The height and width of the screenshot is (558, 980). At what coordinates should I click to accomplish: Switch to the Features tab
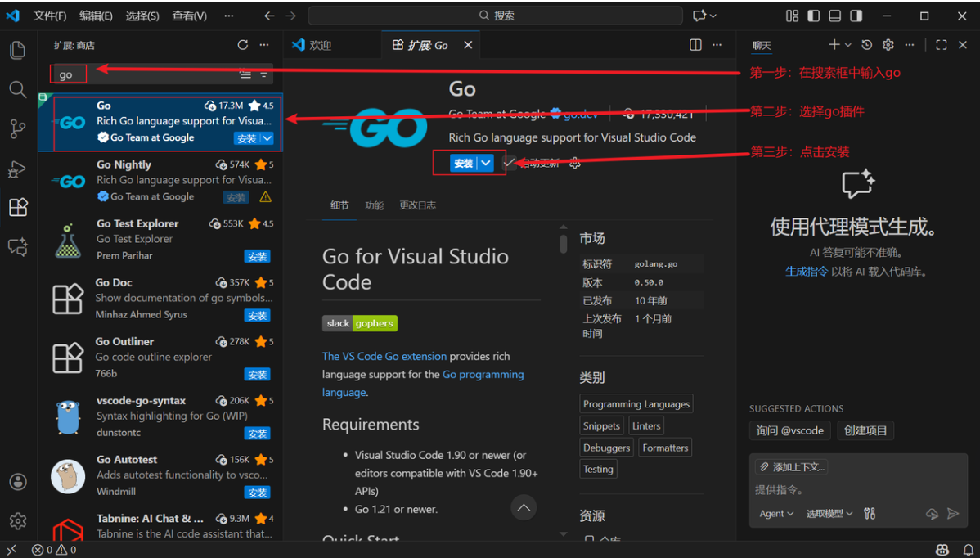[x=375, y=205]
